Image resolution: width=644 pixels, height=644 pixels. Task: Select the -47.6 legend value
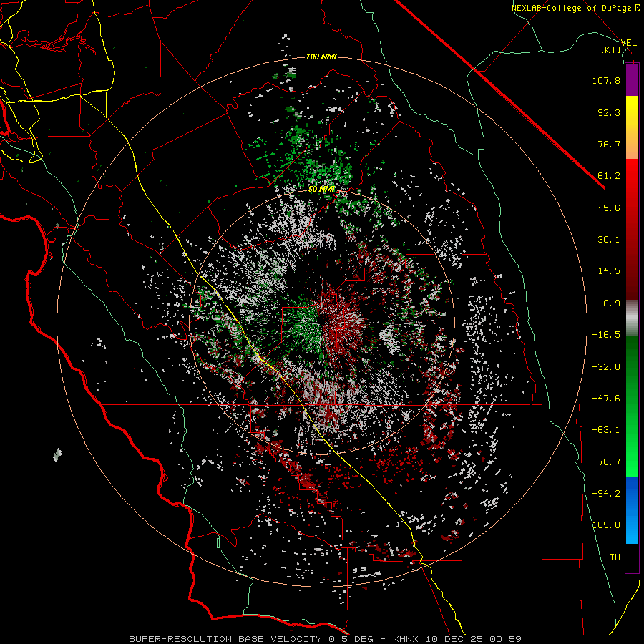pyautogui.click(x=606, y=399)
